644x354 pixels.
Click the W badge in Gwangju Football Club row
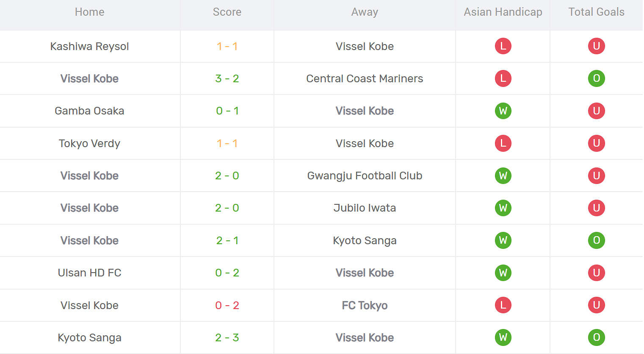(503, 176)
